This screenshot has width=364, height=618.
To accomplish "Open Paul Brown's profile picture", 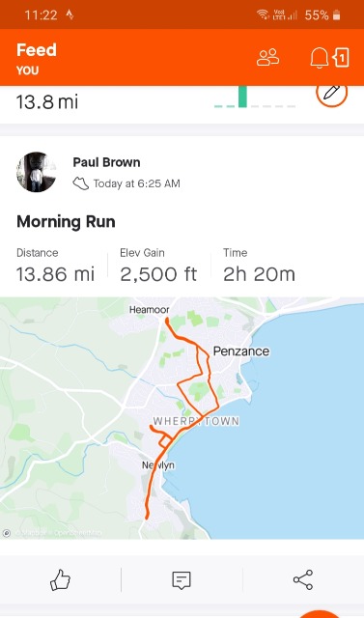I will [37, 172].
